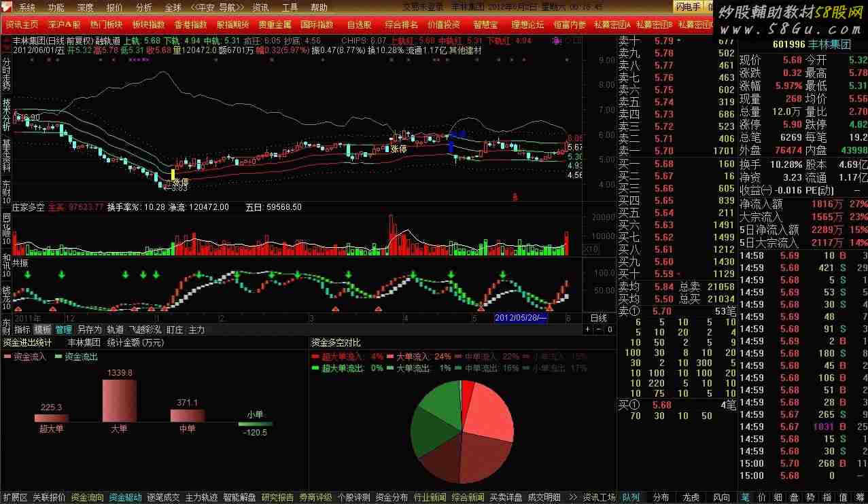Open 股指期货 in the red toolbar
The image size is (868, 504).
[x=233, y=24]
